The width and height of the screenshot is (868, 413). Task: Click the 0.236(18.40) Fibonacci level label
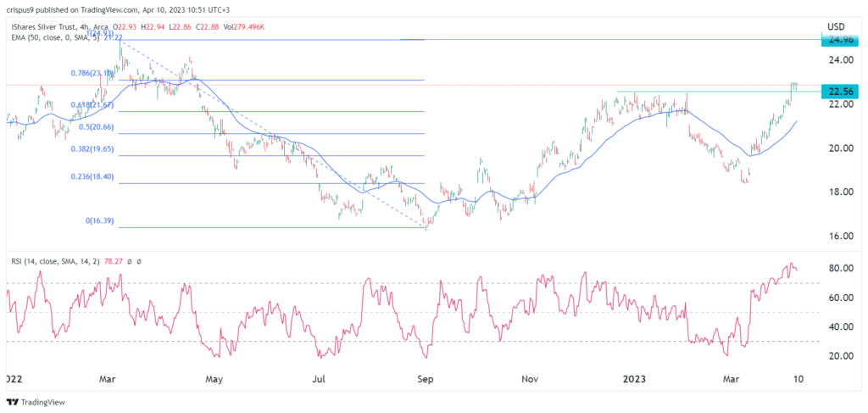click(92, 176)
